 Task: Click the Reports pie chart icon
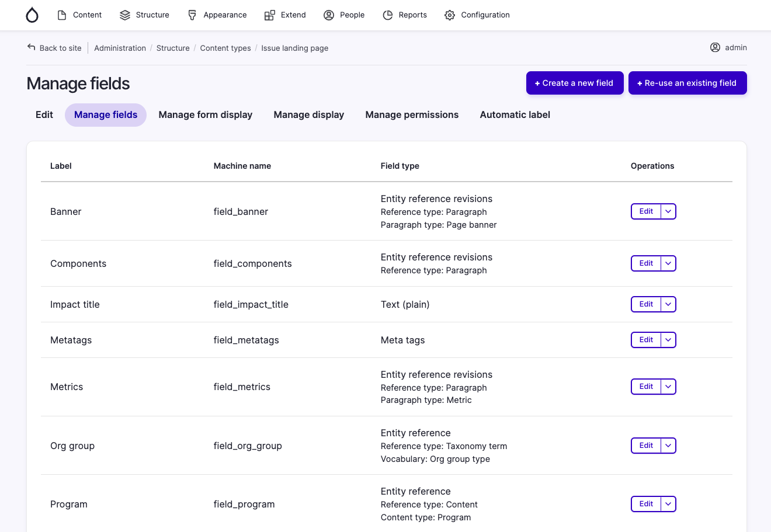tap(388, 15)
